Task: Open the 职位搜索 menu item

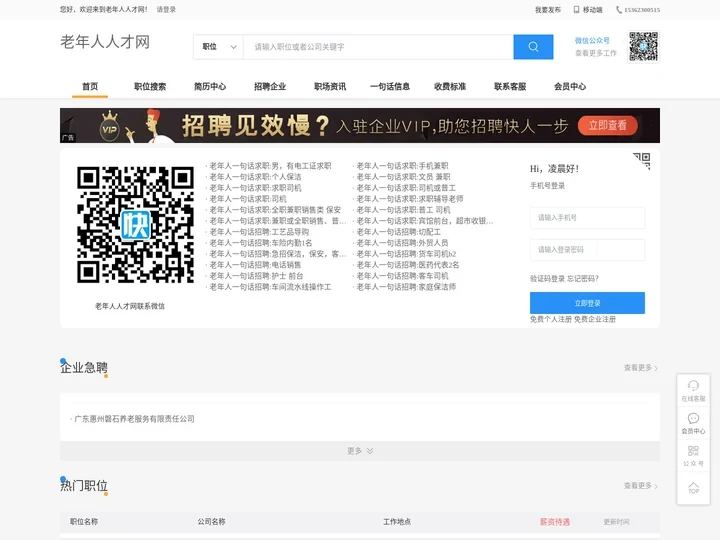Action: click(x=150, y=86)
